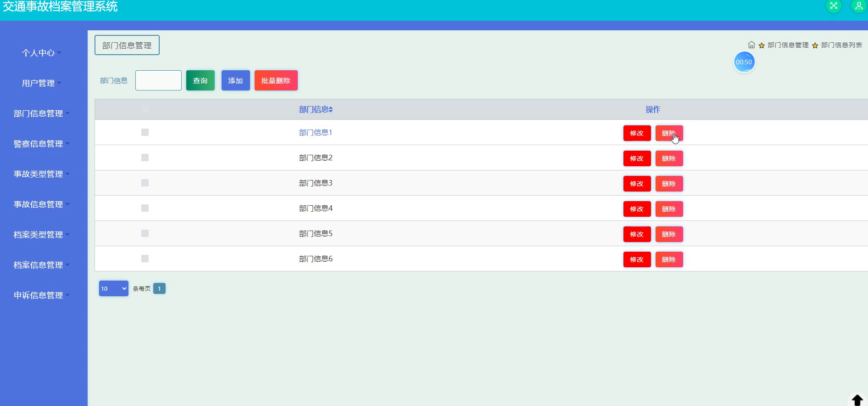
Task: Check the box for 部门信息6 row
Action: click(145, 259)
